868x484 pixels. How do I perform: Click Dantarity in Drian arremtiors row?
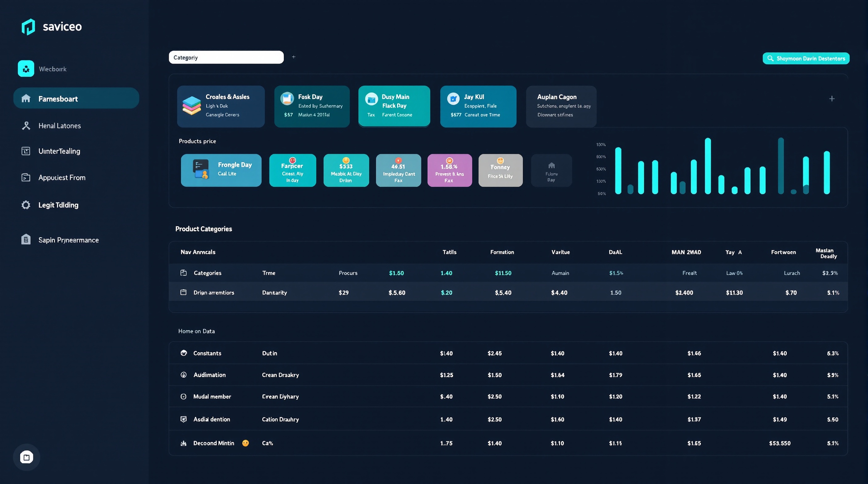tap(275, 292)
